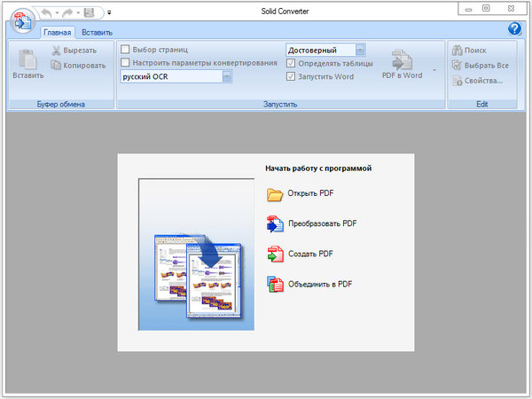
Task: Expand the Redo history arrow
Action: click(x=78, y=13)
